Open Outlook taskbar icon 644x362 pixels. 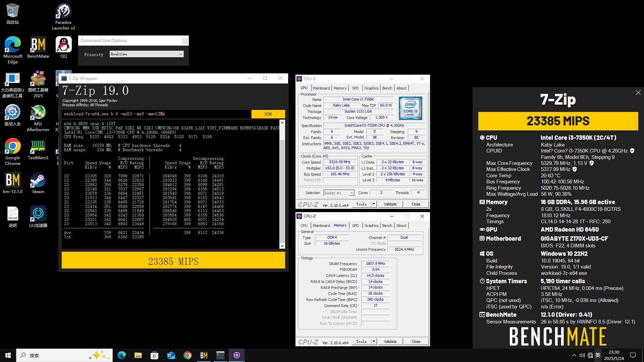[171, 355]
